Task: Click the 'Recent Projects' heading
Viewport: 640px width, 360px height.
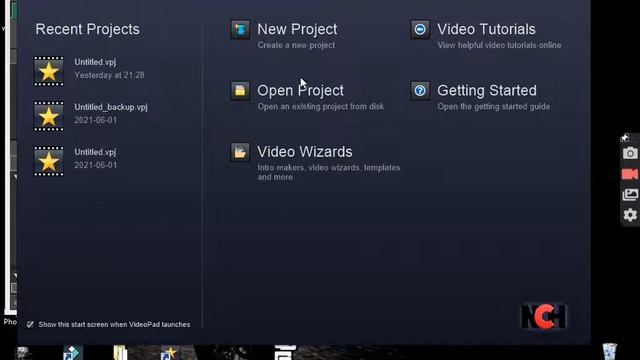Action: [87, 29]
